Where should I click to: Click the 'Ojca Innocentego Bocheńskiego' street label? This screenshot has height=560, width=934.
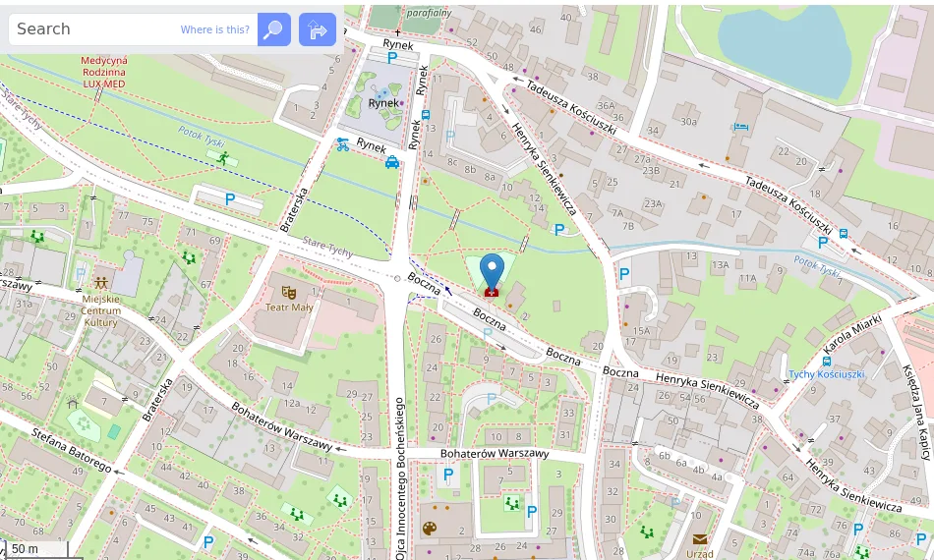pyautogui.click(x=400, y=478)
